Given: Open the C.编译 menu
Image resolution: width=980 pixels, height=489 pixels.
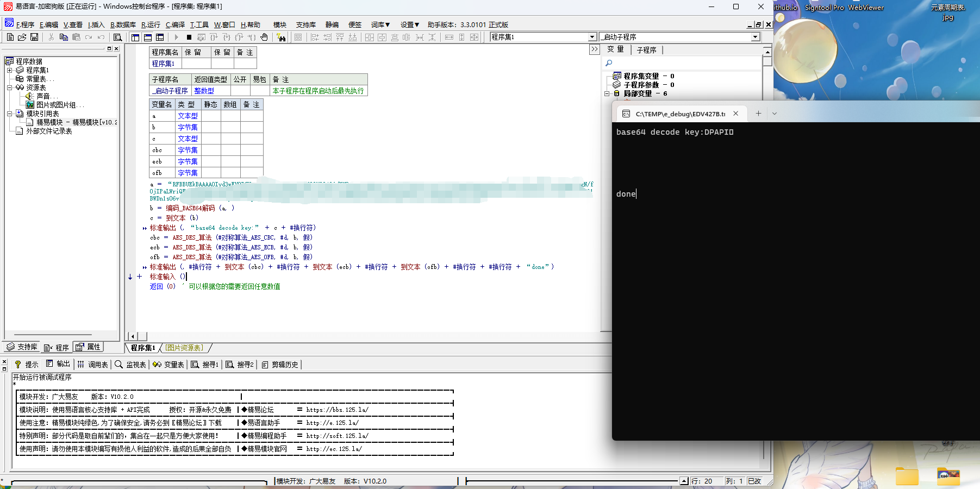Looking at the screenshot, I should pos(175,24).
